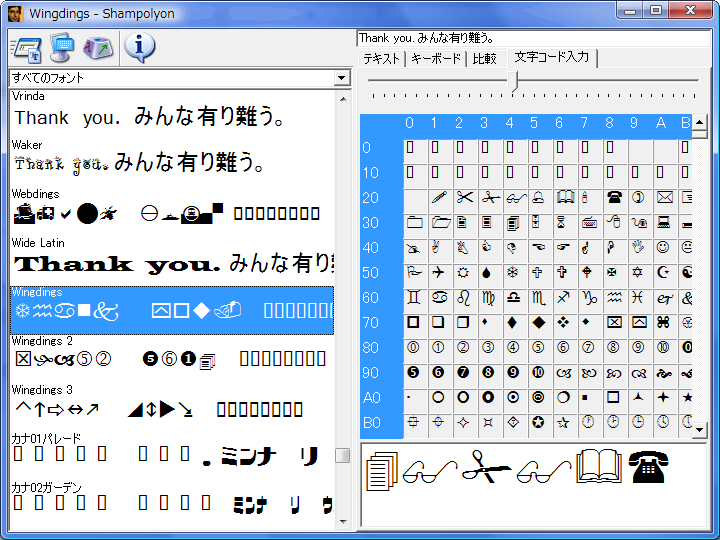Choose the Wide Latin font entry
Viewport: 720px width, 540px height.
[x=172, y=260]
